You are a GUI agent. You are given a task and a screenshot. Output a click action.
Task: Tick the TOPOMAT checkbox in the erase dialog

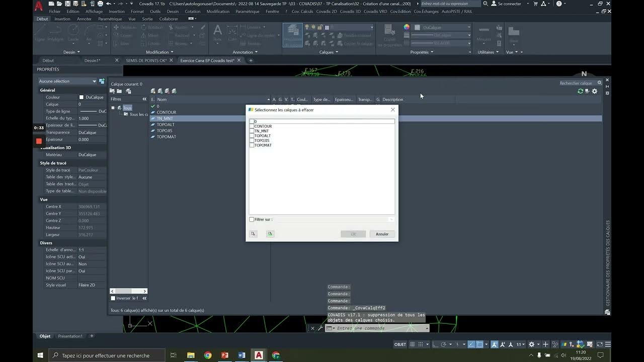coord(252,145)
